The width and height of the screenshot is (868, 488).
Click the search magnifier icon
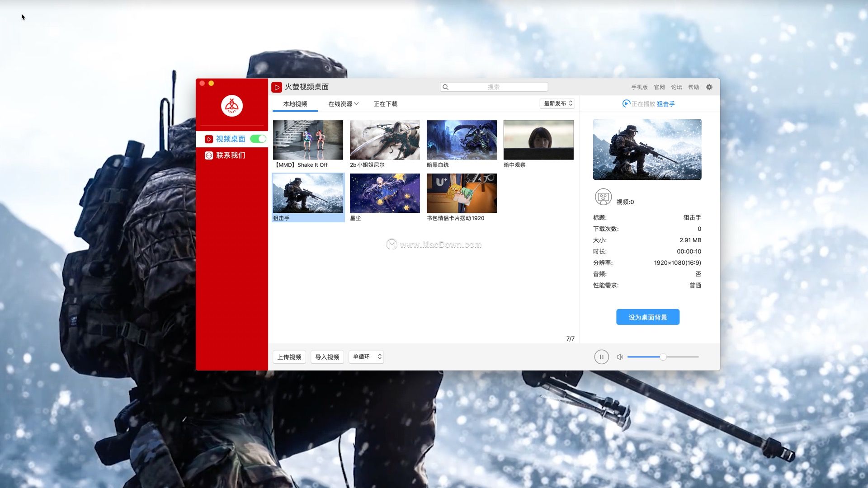446,87
